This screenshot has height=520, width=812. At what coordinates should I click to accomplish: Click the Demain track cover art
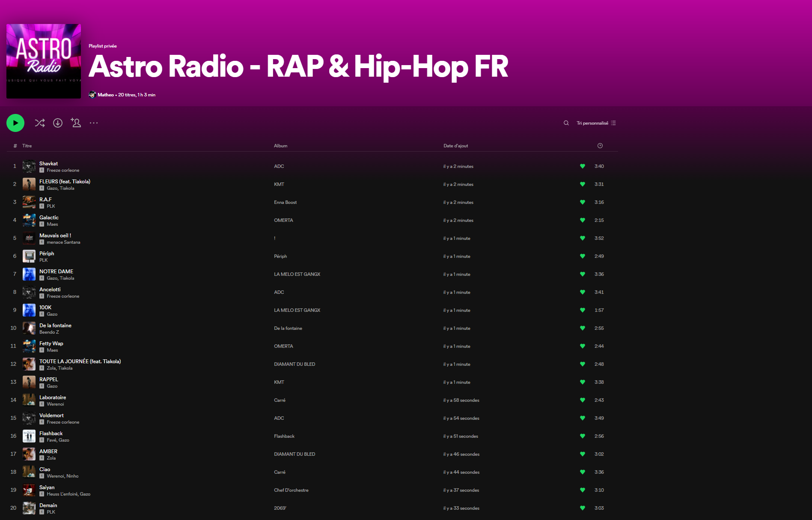(x=29, y=508)
